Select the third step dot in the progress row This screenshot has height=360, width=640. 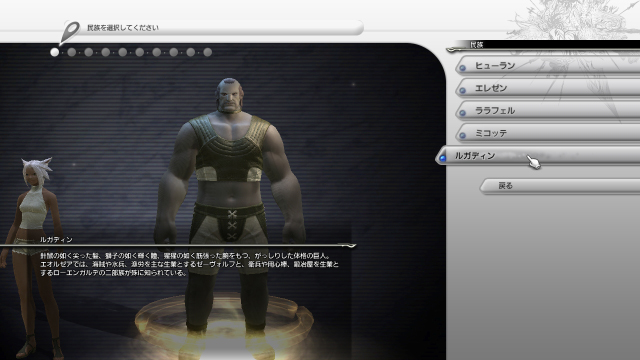(89, 52)
